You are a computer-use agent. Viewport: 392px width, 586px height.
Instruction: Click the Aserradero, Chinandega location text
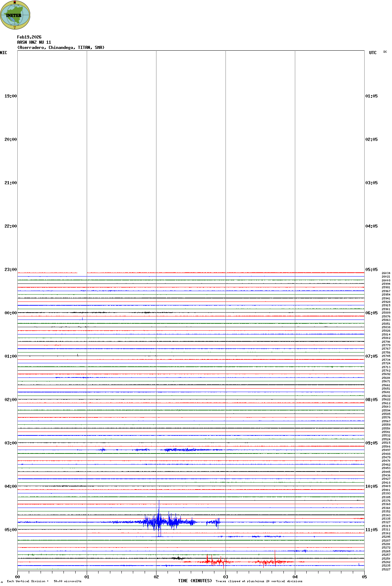61,48
